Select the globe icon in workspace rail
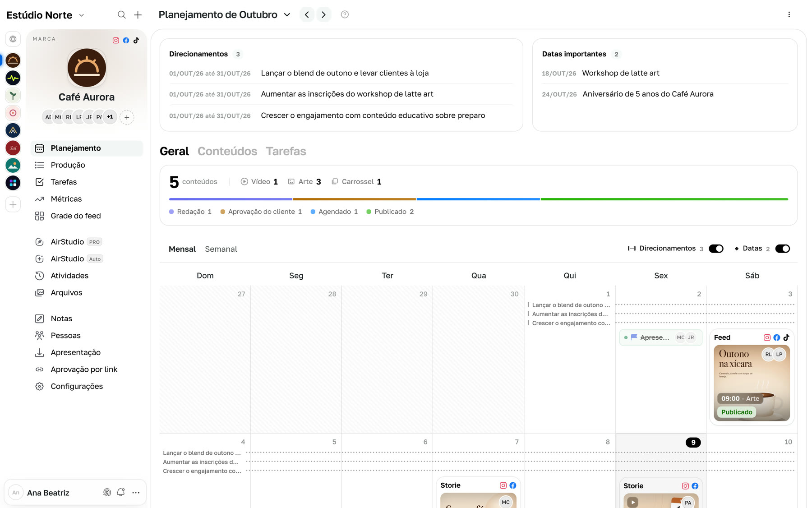This screenshot has height=508, width=812. 13,39
